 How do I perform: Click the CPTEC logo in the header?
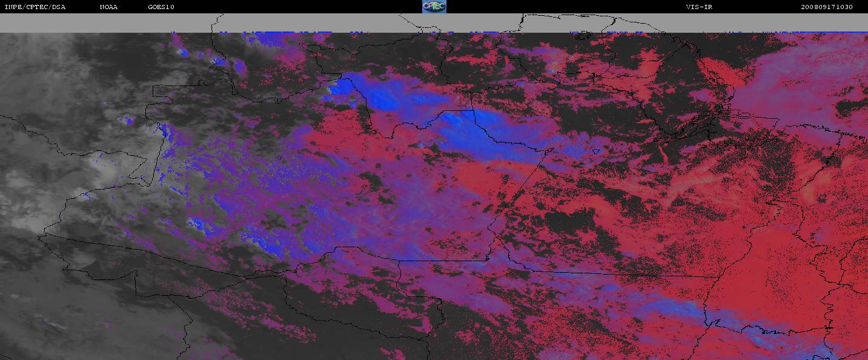434,7
